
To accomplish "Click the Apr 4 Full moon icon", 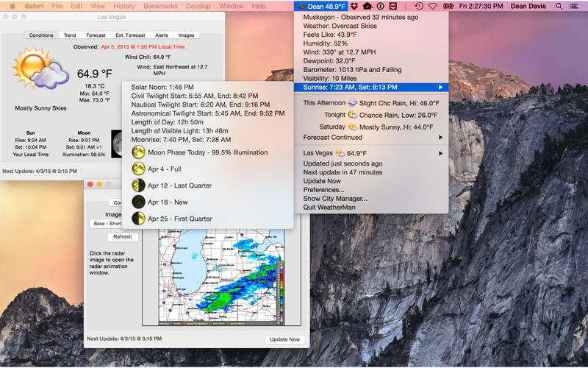I will click(x=137, y=169).
